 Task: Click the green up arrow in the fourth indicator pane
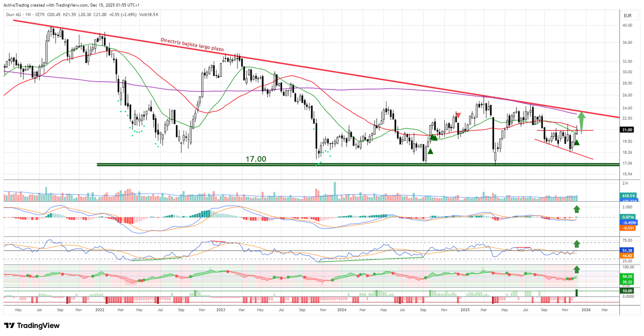tap(577, 269)
